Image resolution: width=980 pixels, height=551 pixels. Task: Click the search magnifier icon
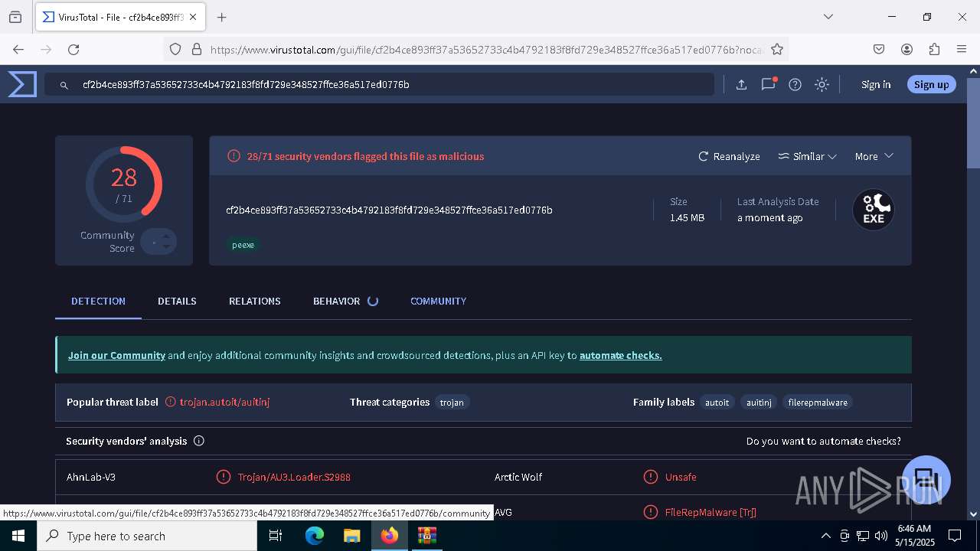point(64,85)
